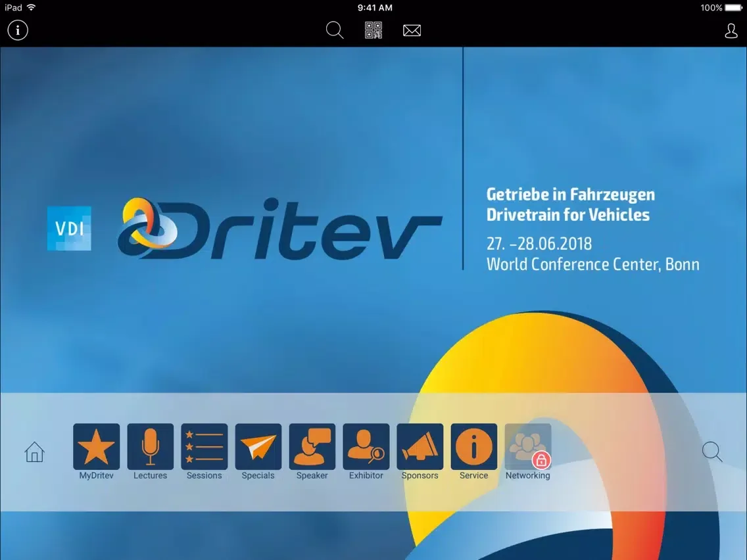Open the Lectures microphone icon
Viewport: 747px width, 560px height.
[150, 446]
